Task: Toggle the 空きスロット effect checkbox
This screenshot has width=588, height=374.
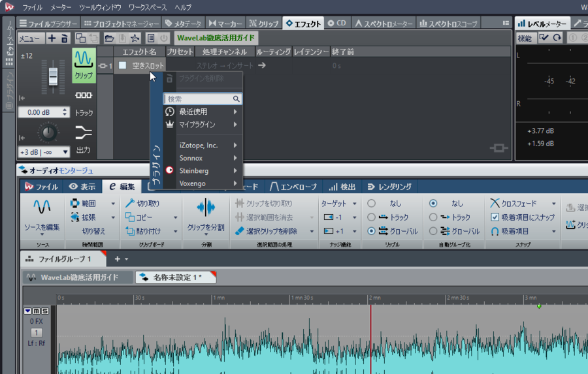Action: click(x=123, y=65)
